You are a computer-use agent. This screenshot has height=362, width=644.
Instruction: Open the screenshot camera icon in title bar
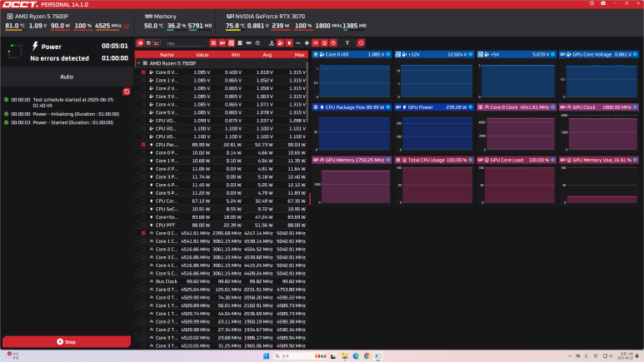pos(603,3)
